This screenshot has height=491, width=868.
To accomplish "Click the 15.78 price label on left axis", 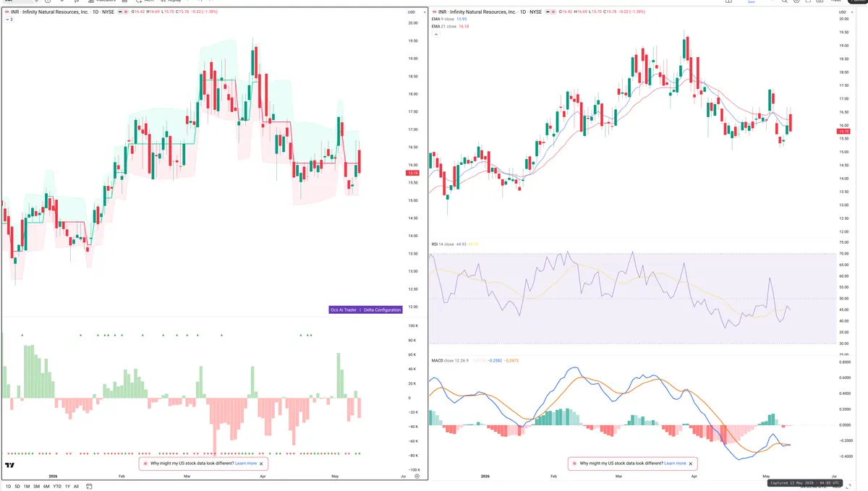I will 412,174.
